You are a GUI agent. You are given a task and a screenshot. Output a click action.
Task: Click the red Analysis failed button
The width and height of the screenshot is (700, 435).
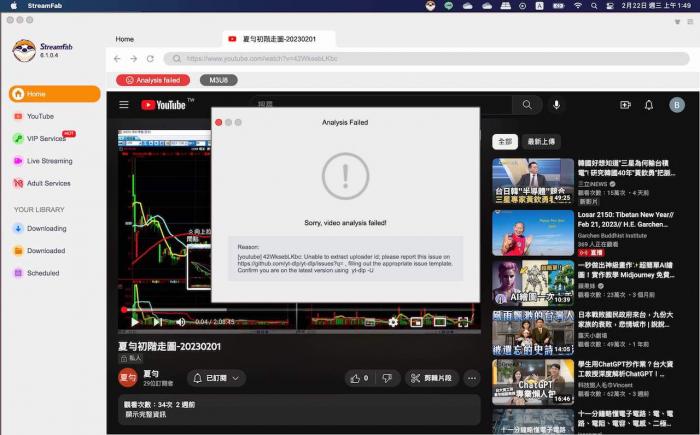(153, 80)
